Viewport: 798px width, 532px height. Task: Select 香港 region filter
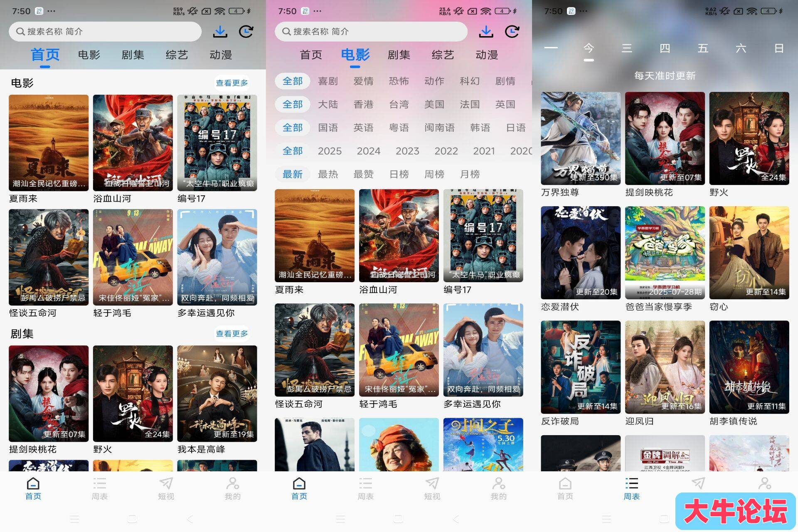363,104
